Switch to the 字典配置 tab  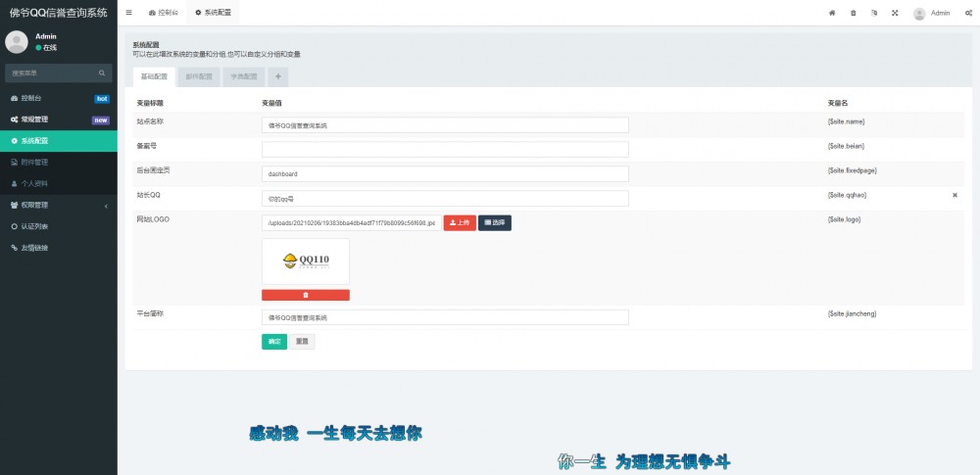(x=243, y=76)
